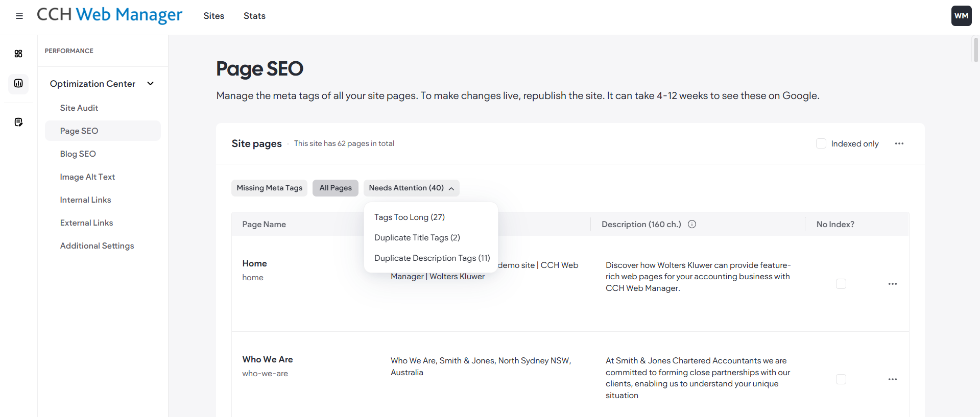This screenshot has height=417, width=980.
Task: Open the hamburger navigation menu
Action: click(19, 16)
